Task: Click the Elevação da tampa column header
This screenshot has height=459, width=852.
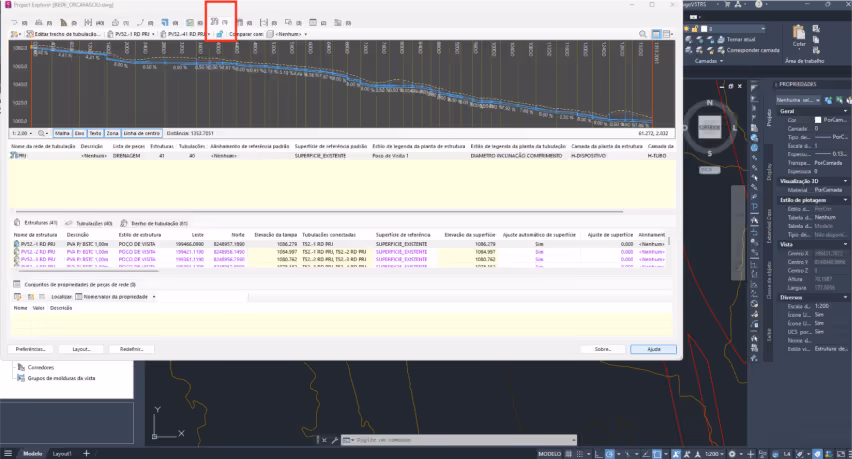Action: (275, 235)
